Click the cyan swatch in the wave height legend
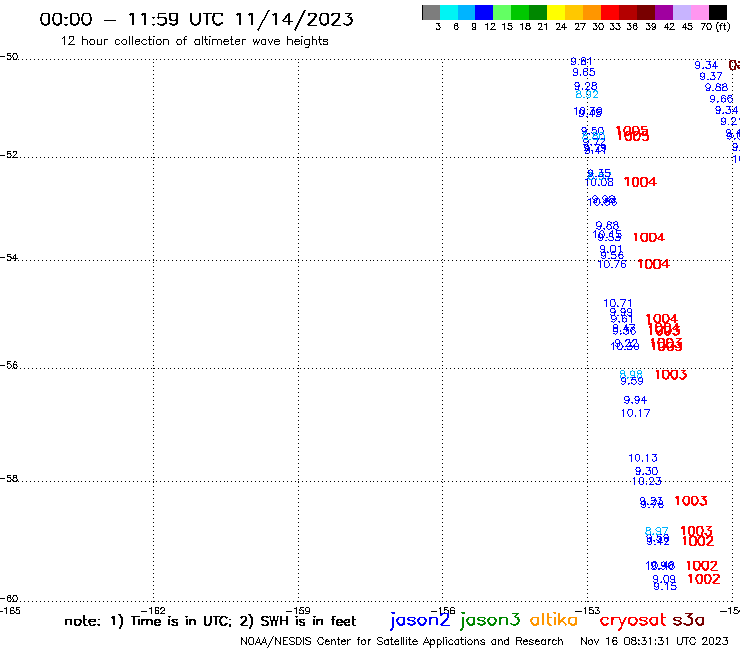 [449, 12]
